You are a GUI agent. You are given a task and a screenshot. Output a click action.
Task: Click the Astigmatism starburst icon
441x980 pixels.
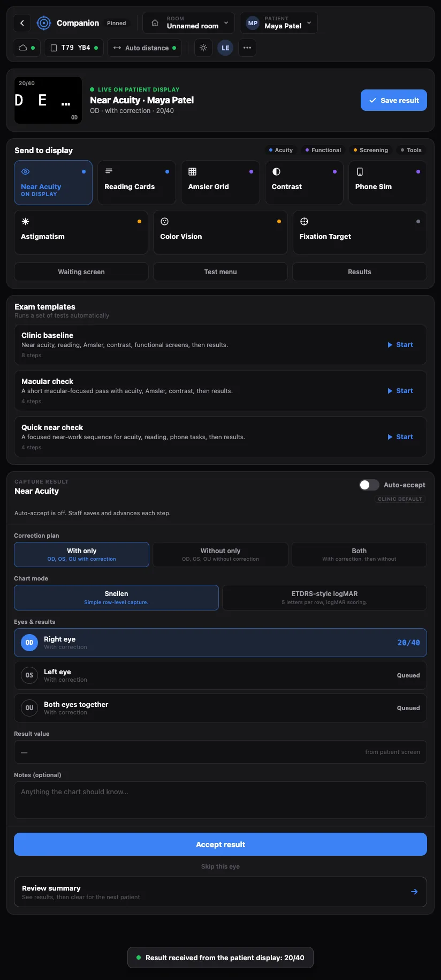(x=25, y=221)
